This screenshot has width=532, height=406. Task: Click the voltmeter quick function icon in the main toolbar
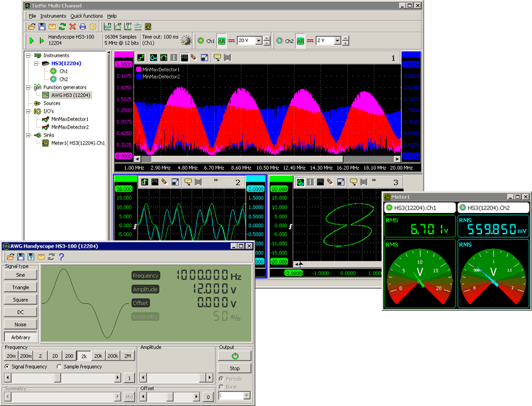[148, 27]
